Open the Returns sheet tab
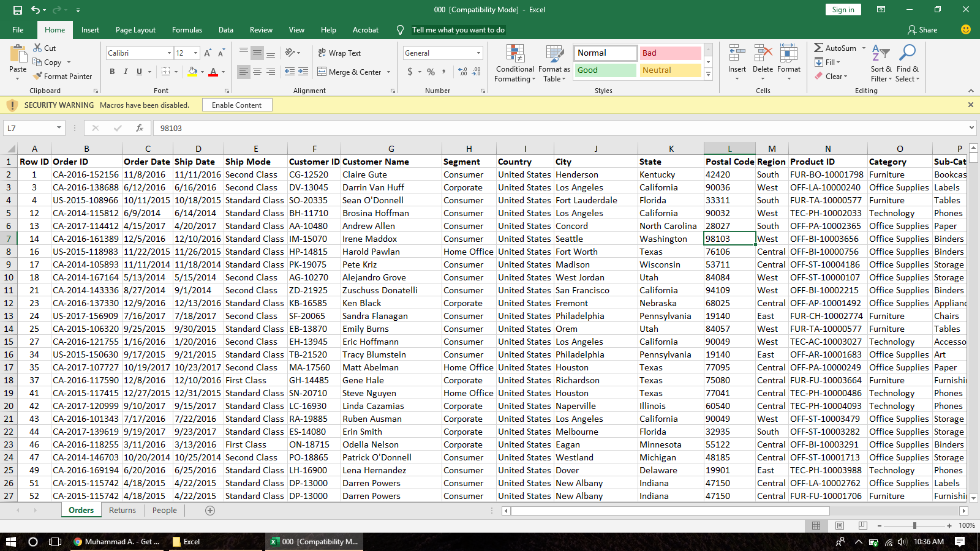Image resolution: width=980 pixels, height=551 pixels. pos(122,510)
